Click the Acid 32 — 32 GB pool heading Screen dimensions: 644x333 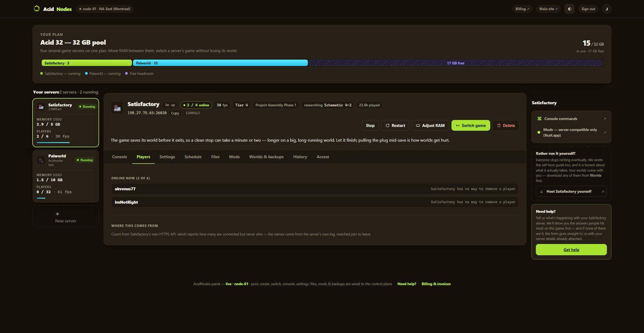(73, 42)
